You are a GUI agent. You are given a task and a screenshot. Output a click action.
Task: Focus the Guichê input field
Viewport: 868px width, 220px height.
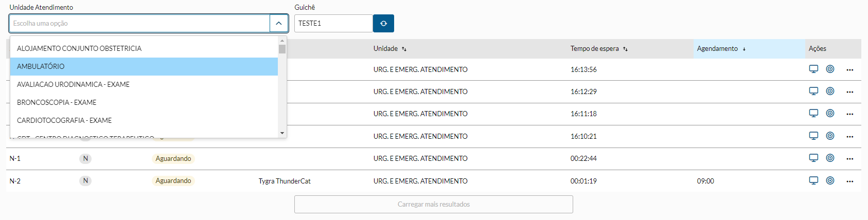coord(333,24)
